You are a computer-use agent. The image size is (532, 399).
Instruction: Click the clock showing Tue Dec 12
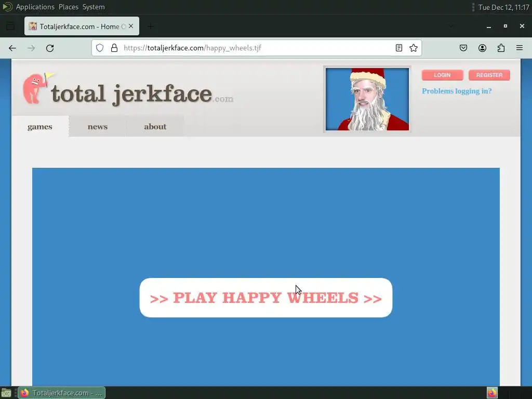503,7
